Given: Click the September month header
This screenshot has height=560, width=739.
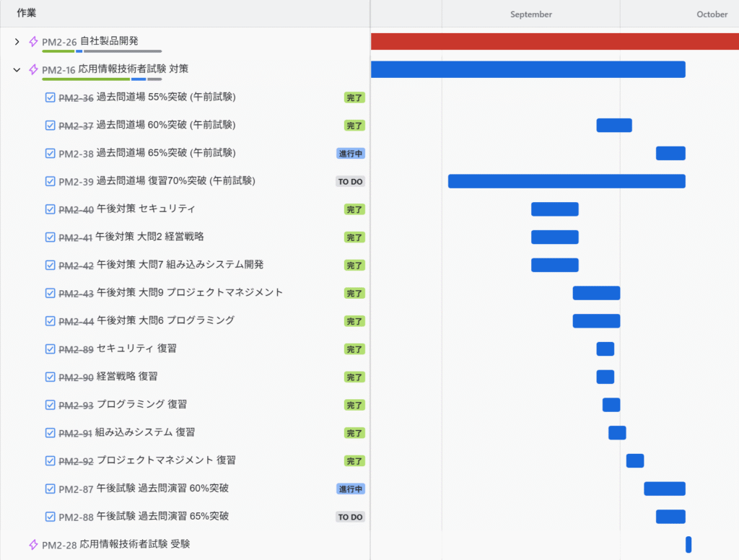Looking at the screenshot, I should pyautogui.click(x=531, y=14).
